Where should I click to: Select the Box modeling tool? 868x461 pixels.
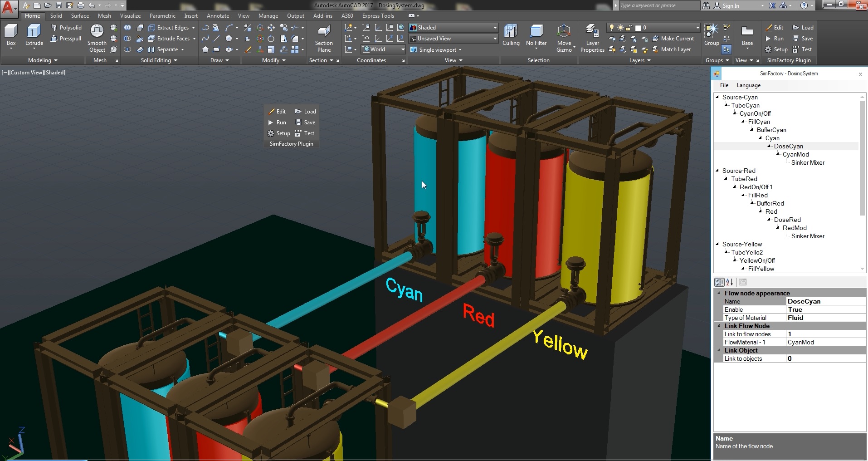coord(11,35)
